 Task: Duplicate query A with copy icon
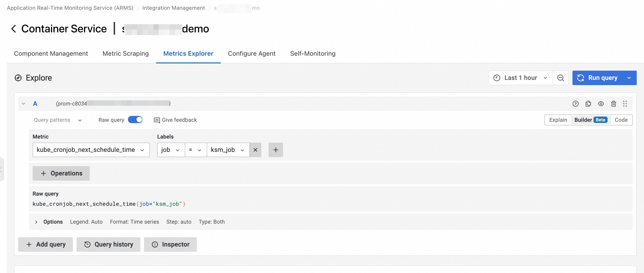tap(588, 104)
